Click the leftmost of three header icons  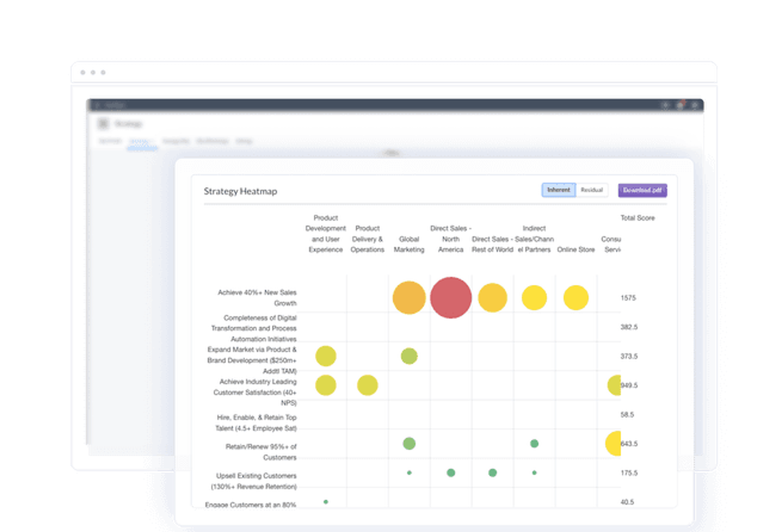point(665,105)
